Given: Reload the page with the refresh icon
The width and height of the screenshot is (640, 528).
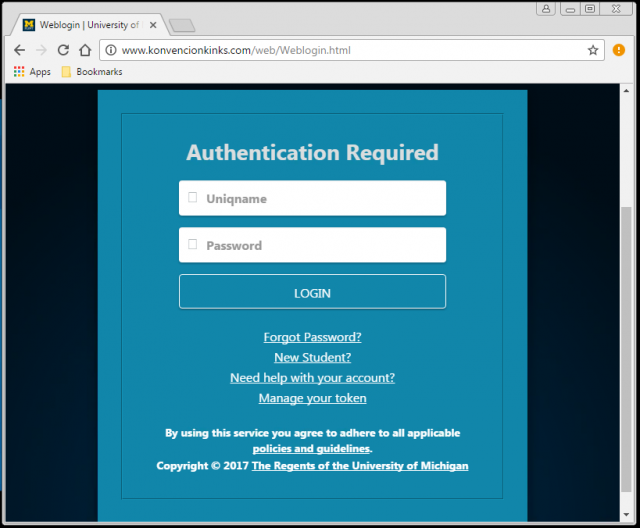Looking at the screenshot, I should 63,50.
